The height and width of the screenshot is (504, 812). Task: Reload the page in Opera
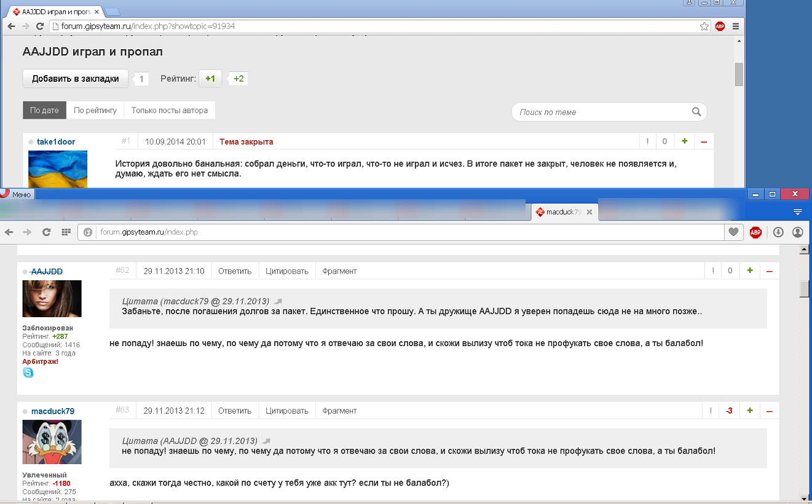coord(46,232)
